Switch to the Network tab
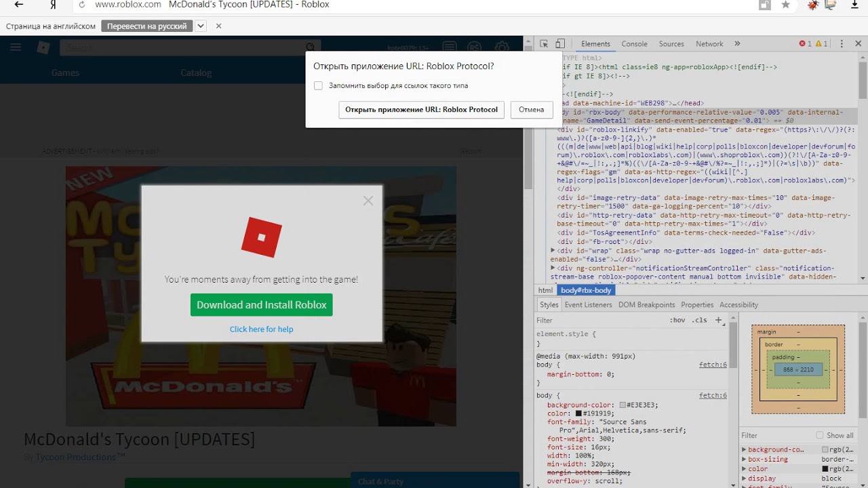 click(x=709, y=44)
